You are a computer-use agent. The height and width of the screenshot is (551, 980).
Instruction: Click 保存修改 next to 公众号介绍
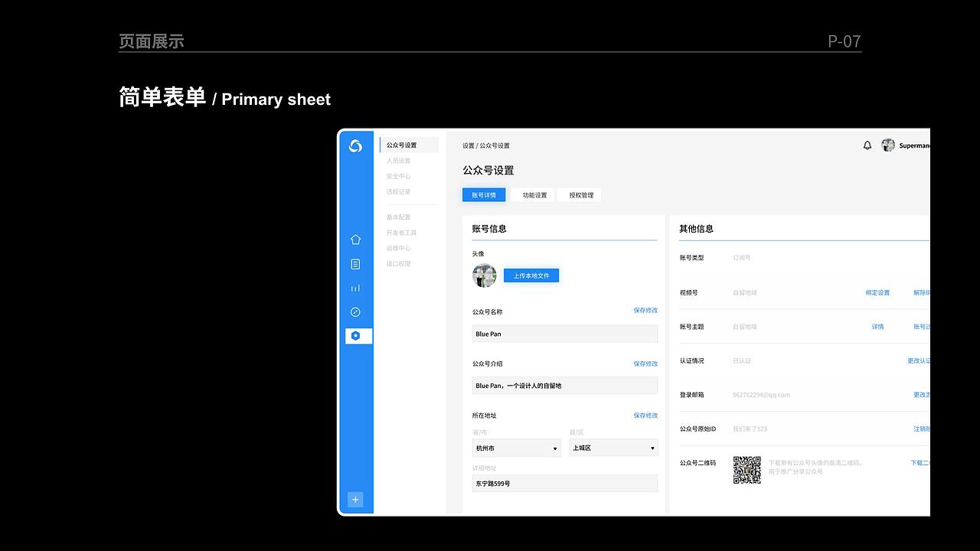[645, 364]
